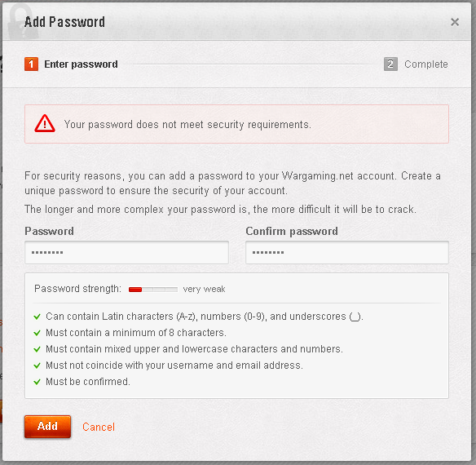Click checkmark beside Latin characters rule
The height and width of the screenshot is (465, 476).
[x=37, y=317]
